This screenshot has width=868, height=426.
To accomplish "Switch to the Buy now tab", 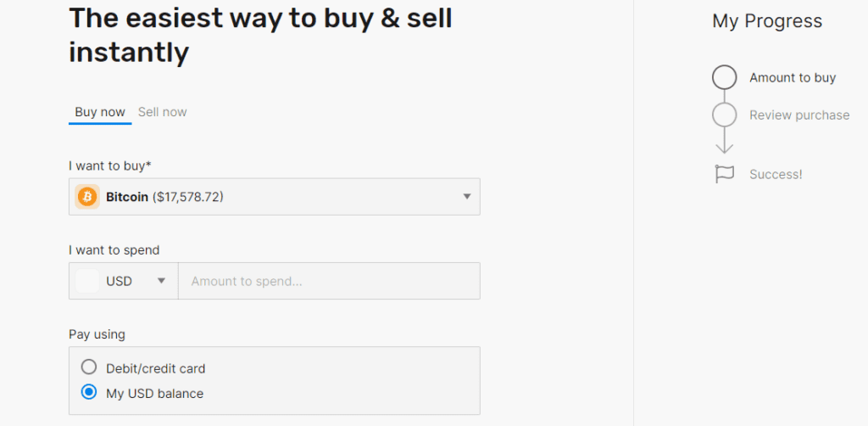I will click(100, 112).
